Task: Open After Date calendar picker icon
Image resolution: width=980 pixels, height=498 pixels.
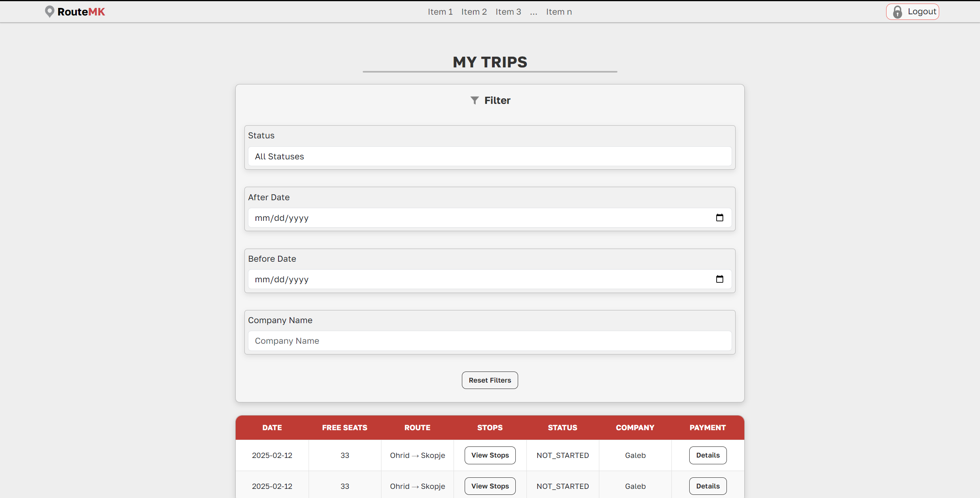Action: pyautogui.click(x=719, y=218)
